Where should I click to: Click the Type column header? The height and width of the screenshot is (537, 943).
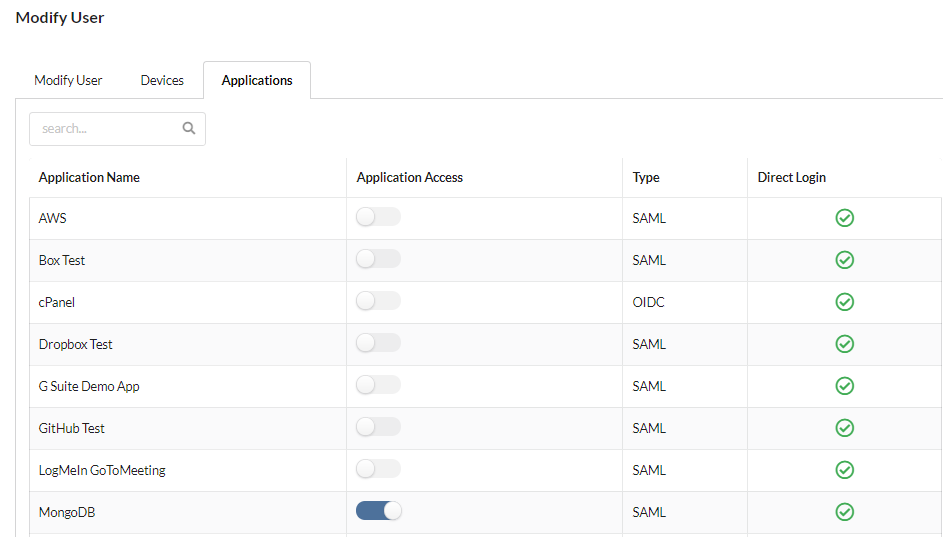coord(646,177)
